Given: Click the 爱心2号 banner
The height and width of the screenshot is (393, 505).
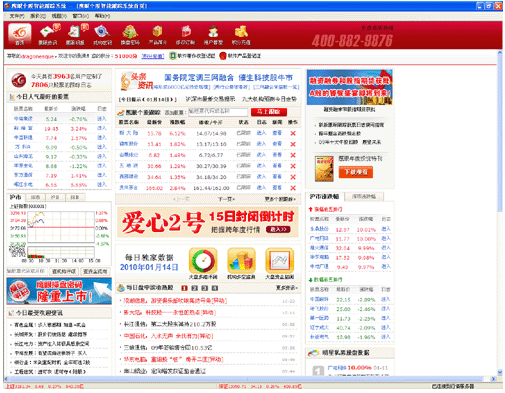Looking at the screenshot, I should [208, 222].
